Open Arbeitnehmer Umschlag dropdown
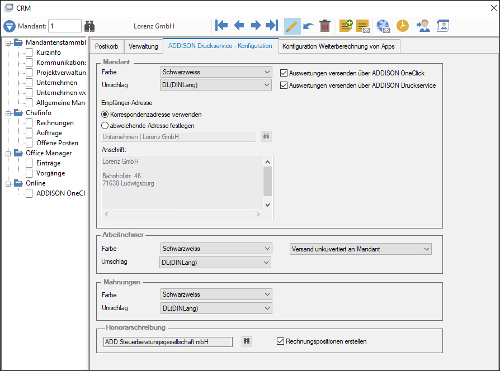500x371 pixels. pos(215,262)
